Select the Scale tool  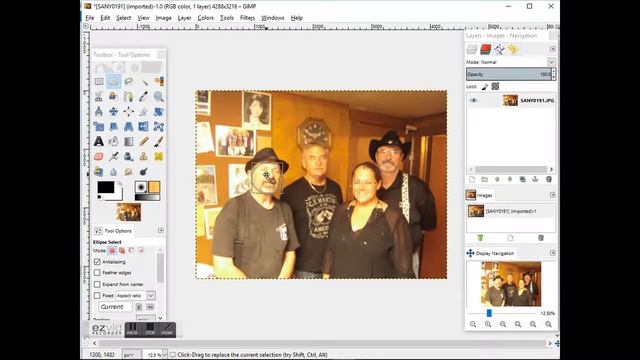click(x=99, y=127)
